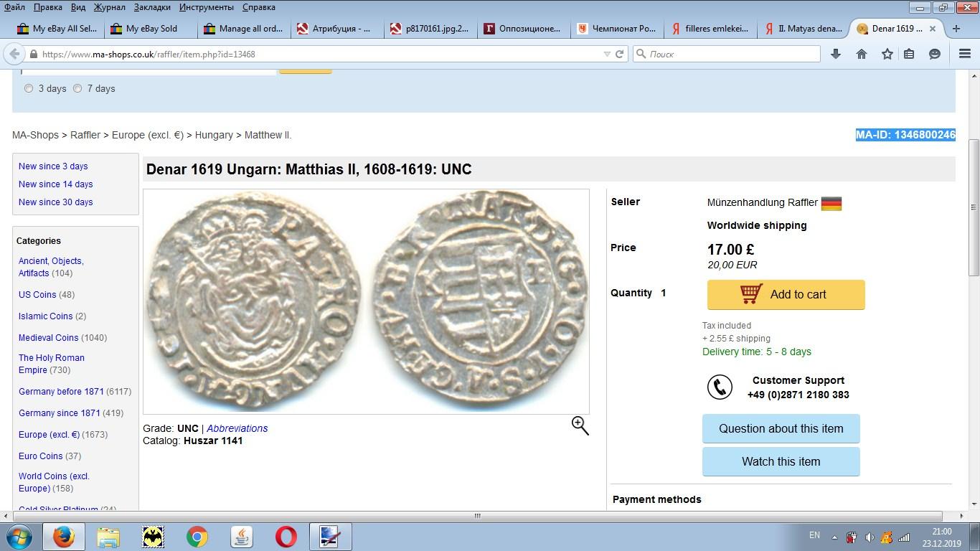Open the Abbreviations link
Viewport: 980px width, 551px height.
coord(237,428)
